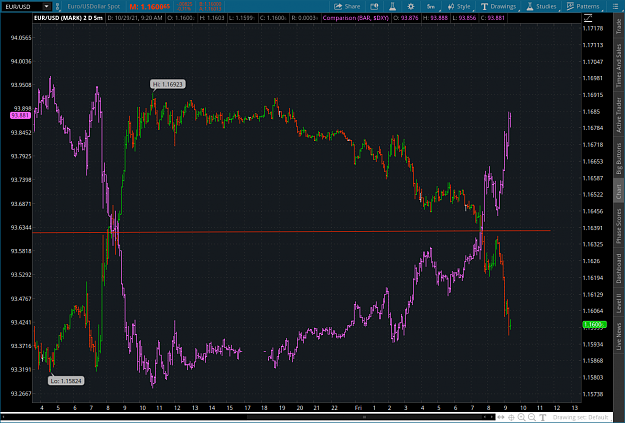This screenshot has width=625, height=423.
Task: Click the Fri date label on time axis
Action: click(358, 407)
